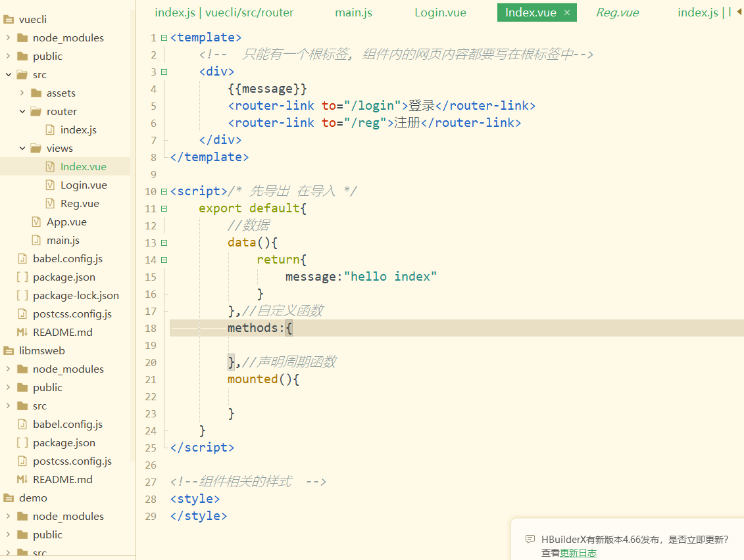Viewport: 744px width, 560px height.
Task: Click vuecli postcss.config.js file icon
Action: click(22, 314)
